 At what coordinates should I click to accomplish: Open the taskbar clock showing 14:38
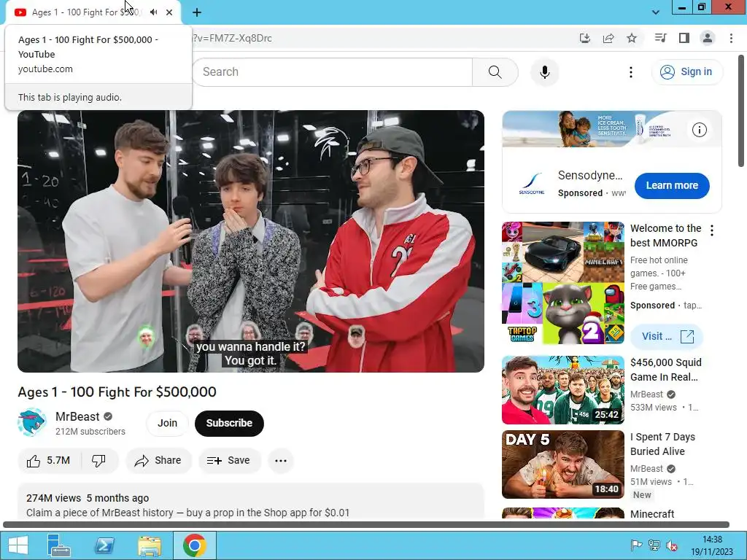[x=712, y=545]
